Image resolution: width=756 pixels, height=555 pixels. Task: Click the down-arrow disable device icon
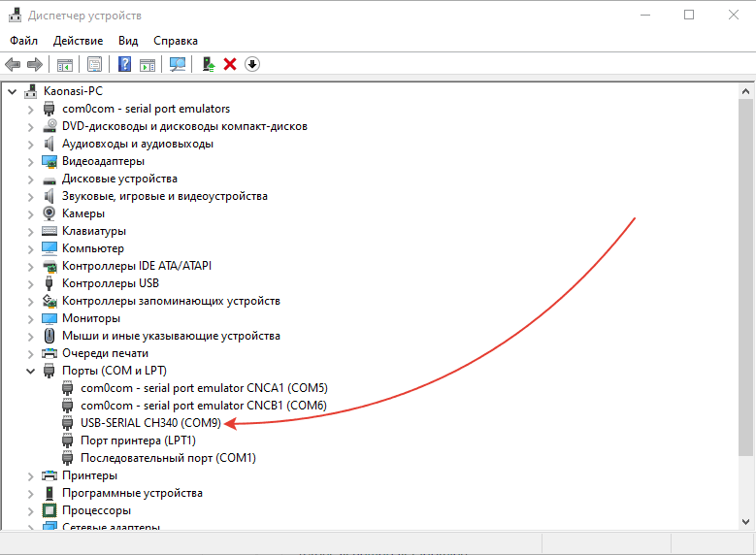252,64
